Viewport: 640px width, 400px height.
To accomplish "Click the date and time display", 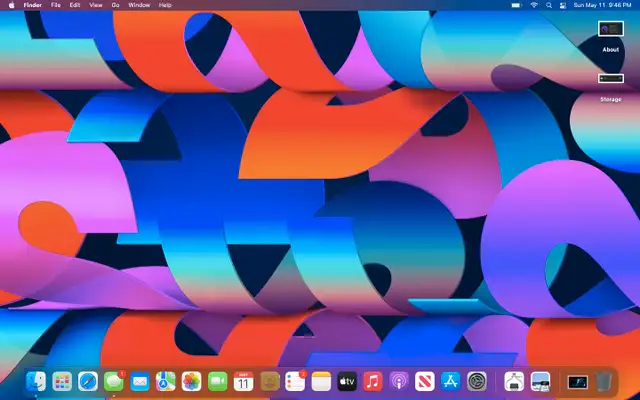I will click(x=603, y=5).
